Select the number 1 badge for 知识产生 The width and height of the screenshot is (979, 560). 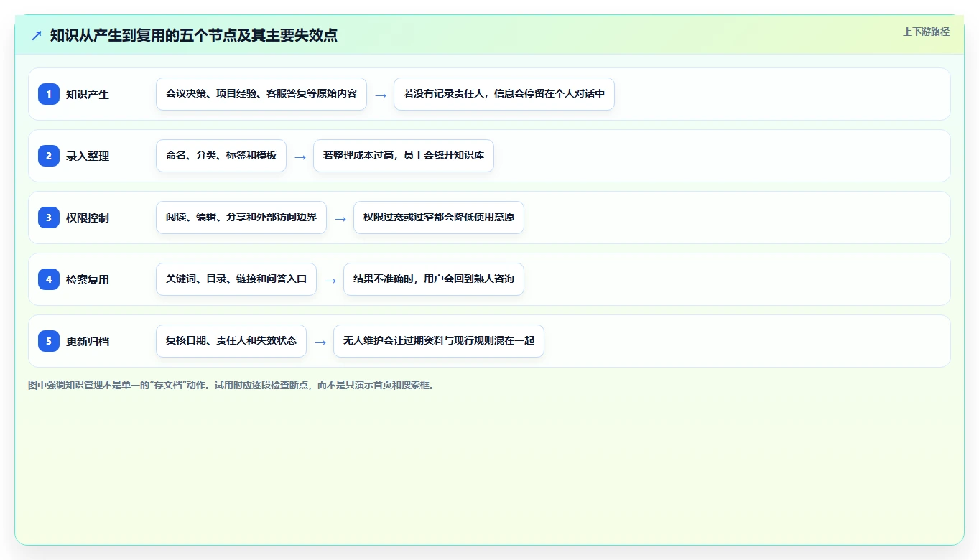click(49, 94)
